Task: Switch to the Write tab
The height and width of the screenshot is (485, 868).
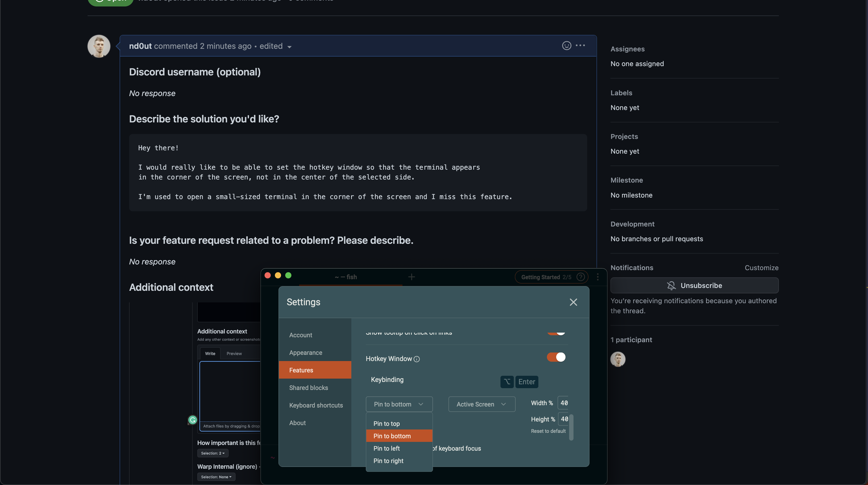Action: click(x=210, y=353)
